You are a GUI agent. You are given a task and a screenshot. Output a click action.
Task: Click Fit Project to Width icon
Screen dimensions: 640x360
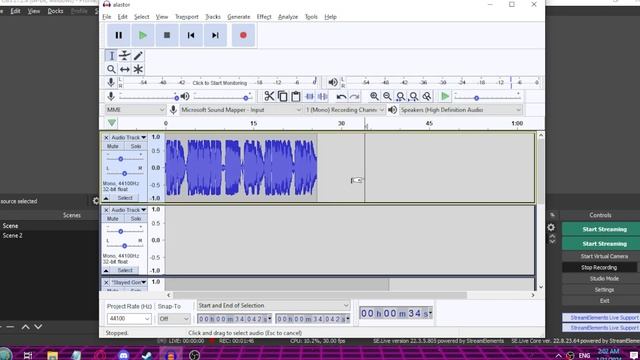(413, 96)
